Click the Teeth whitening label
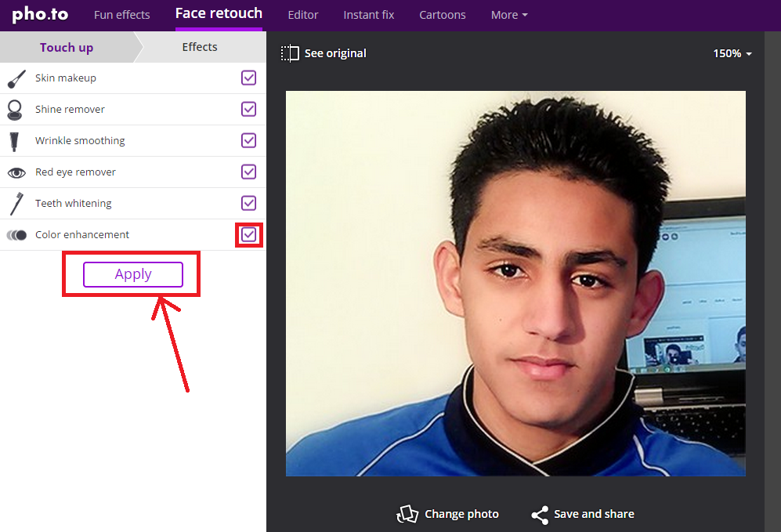 73,204
